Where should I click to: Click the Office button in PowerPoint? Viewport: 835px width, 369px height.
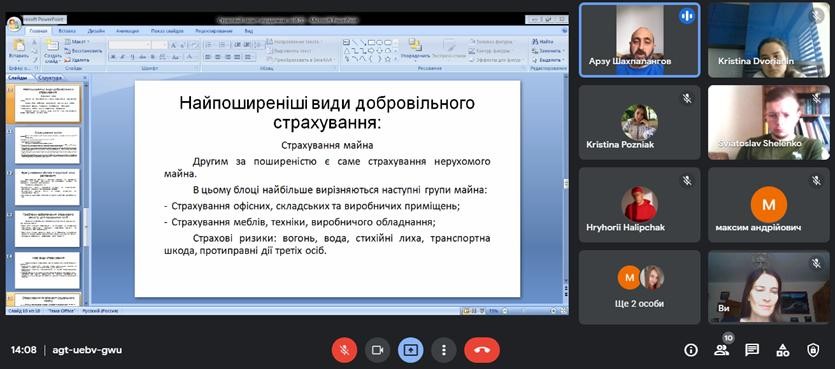tap(14, 23)
